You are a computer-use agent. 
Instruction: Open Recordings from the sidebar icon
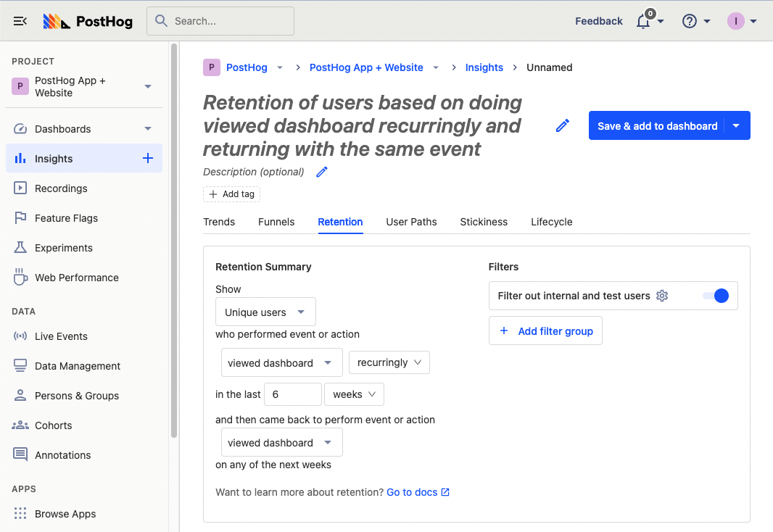22,188
